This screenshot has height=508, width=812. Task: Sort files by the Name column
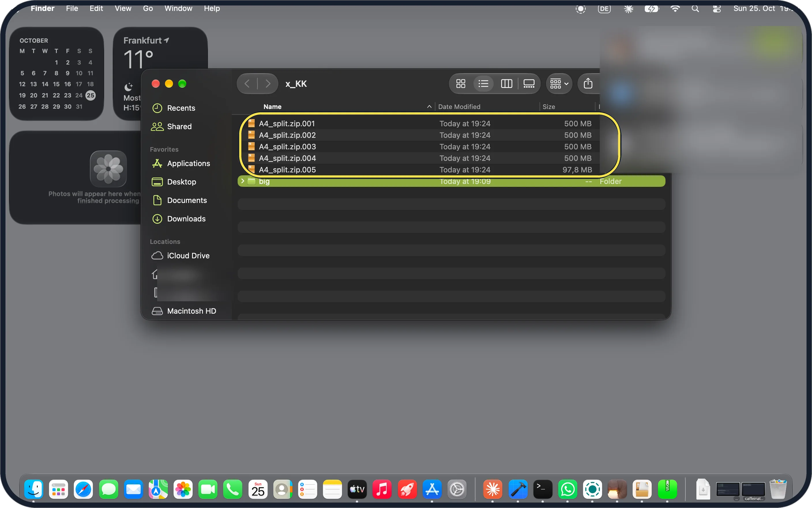pos(272,106)
